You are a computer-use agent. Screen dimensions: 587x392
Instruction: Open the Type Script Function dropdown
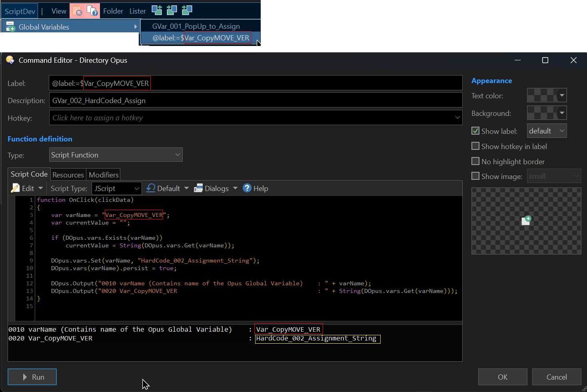point(116,155)
